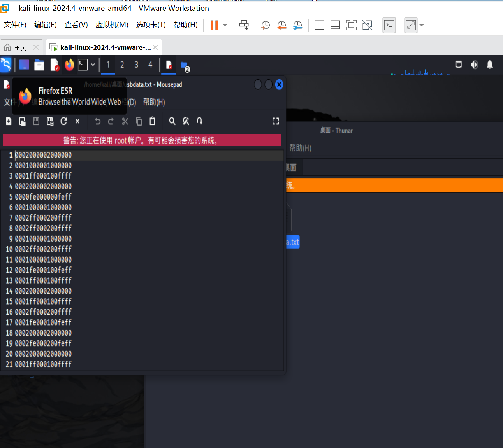Open the terminal launcher dropdown arrow
Screen dimensions: 503x448
[x=93, y=65]
